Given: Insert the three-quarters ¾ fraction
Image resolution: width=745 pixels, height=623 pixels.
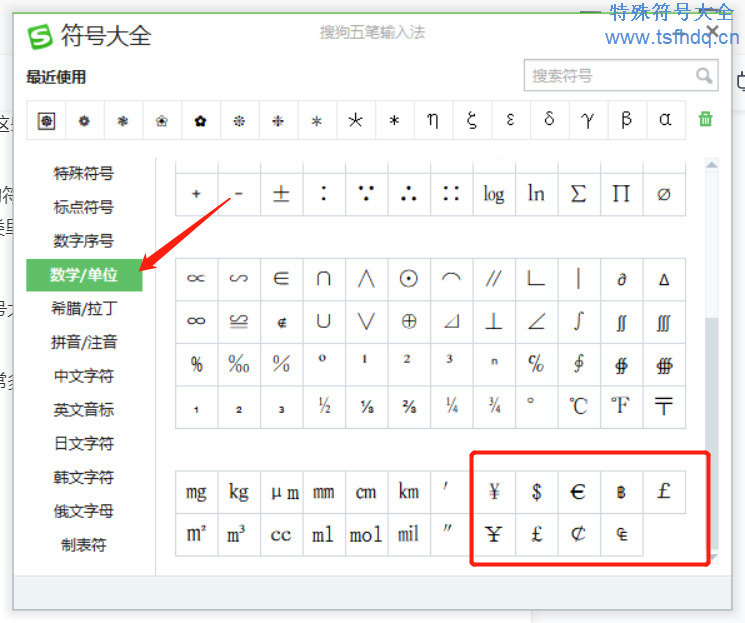Looking at the screenshot, I should pyautogui.click(x=494, y=407).
